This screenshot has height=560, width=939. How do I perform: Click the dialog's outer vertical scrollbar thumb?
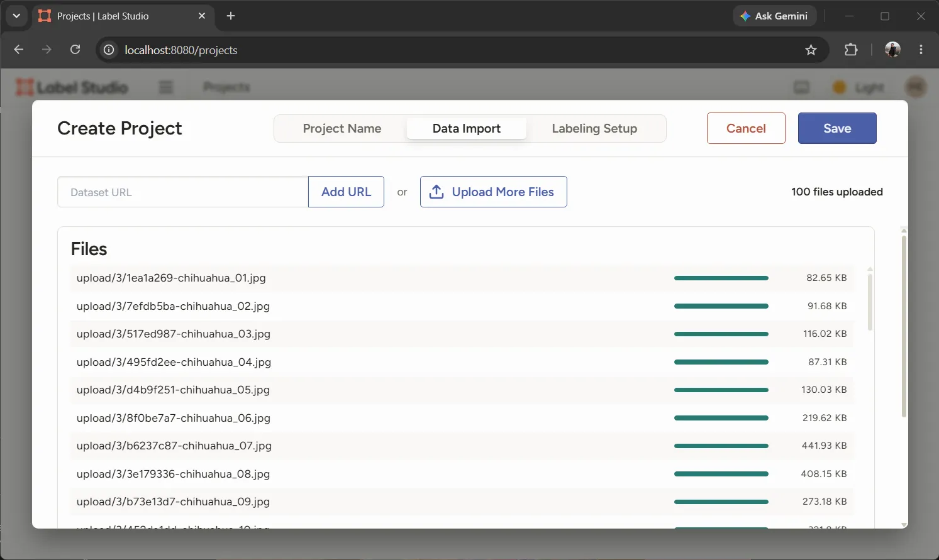[904, 327]
